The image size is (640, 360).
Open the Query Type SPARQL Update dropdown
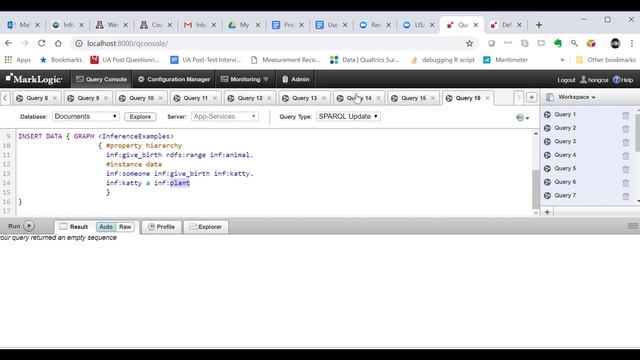tap(348, 116)
